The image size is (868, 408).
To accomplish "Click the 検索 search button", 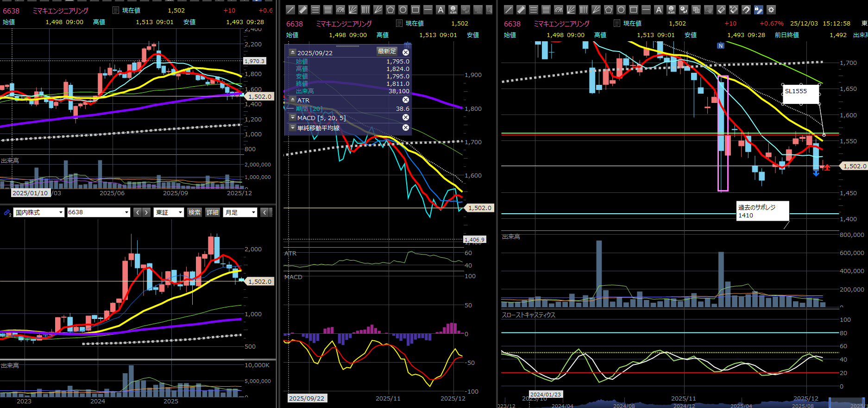I will (195, 212).
